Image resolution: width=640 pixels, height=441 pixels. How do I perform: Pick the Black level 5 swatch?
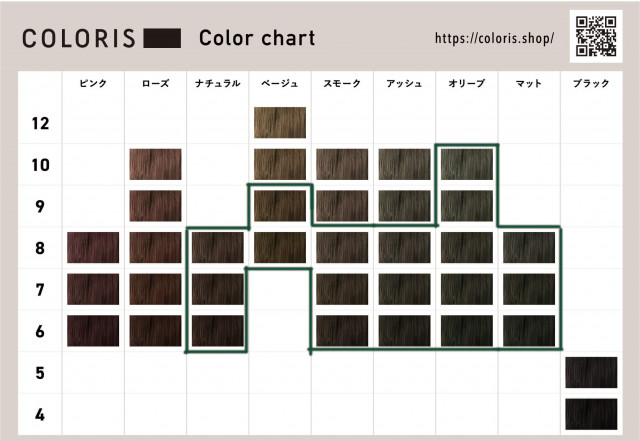click(591, 372)
